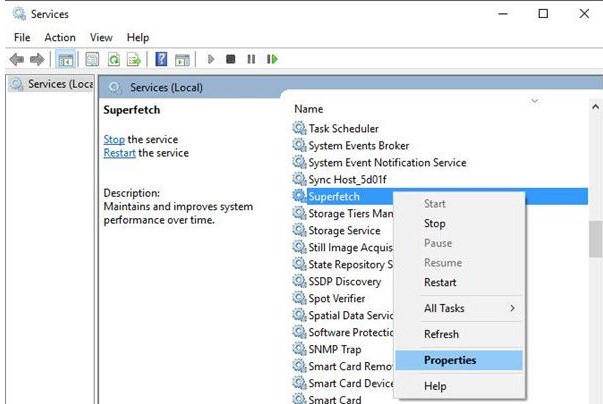
Task: Choose Stop in the context menu
Action: point(460,223)
